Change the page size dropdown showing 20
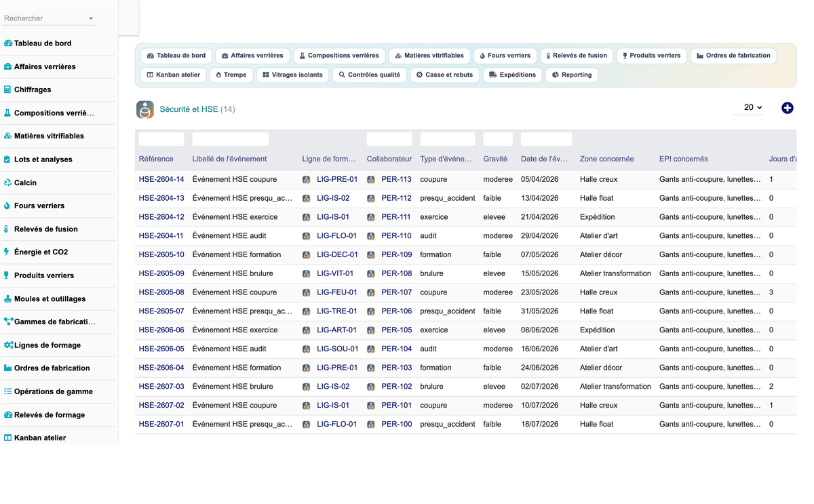The image size is (814, 504). tap(748, 107)
